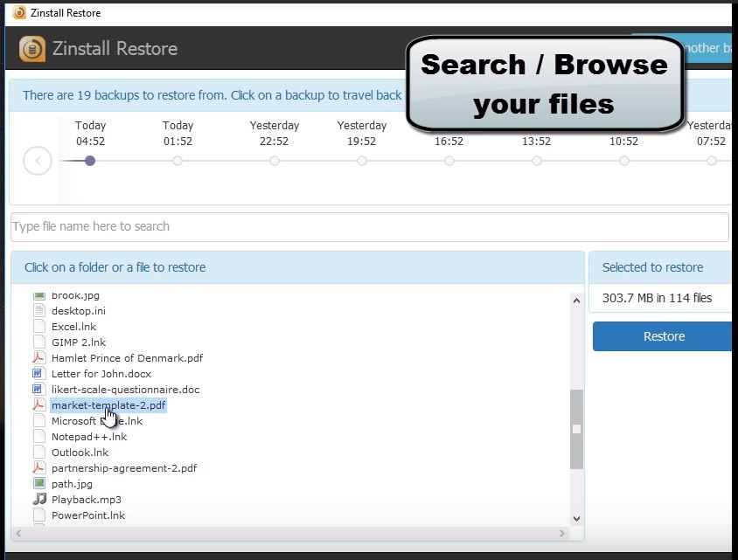Click the image icon beside brook.jpg
Image resolution: width=738 pixels, height=560 pixels.
[x=38, y=294]
